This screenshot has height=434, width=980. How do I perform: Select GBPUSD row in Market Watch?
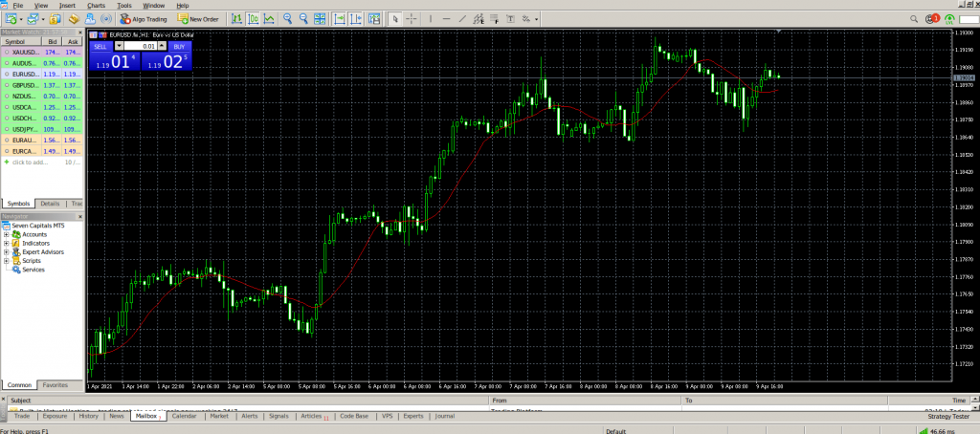tap(42, 85)
